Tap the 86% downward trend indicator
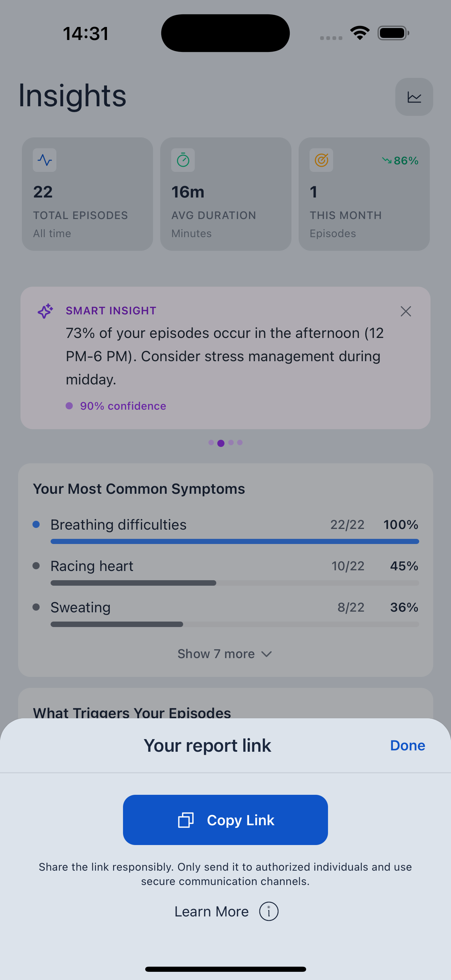This screenshot has height=980, width=451. [x=400, y=161]
